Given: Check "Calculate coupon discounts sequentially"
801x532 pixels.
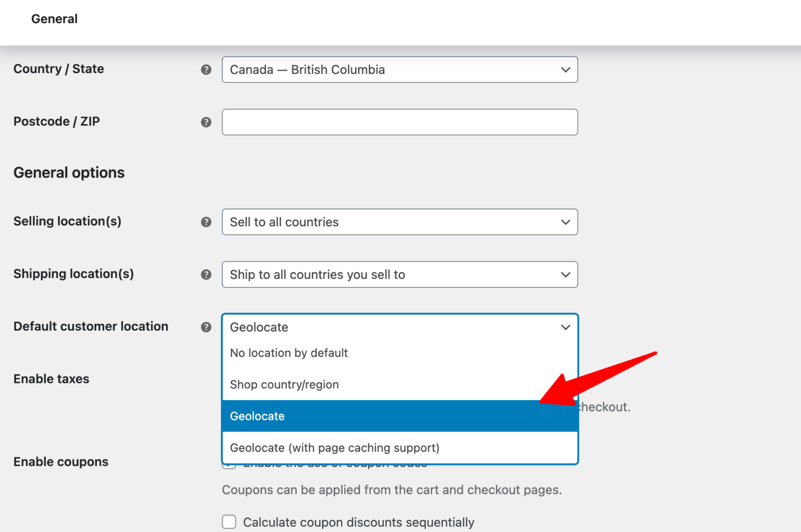Looking at the screenshot, I should tap(229, 522).
